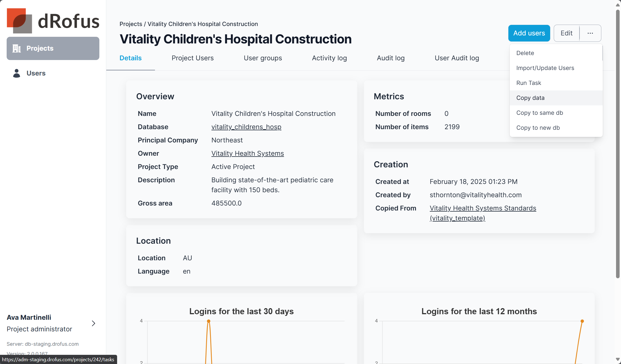Viewport: 621px width, 364px height.
Task: Open the User groups tab
Action: [x=263, y=58]
